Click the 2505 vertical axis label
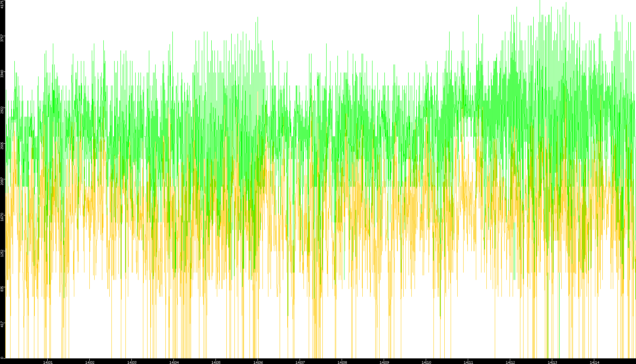 (2, 145)
